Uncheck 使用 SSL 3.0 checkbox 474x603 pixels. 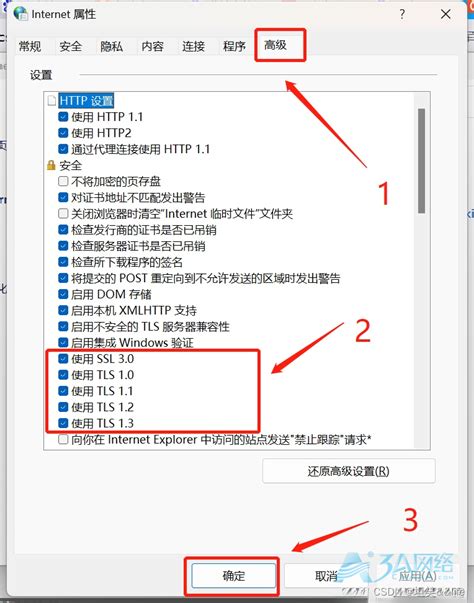click(x=63, y=358)
